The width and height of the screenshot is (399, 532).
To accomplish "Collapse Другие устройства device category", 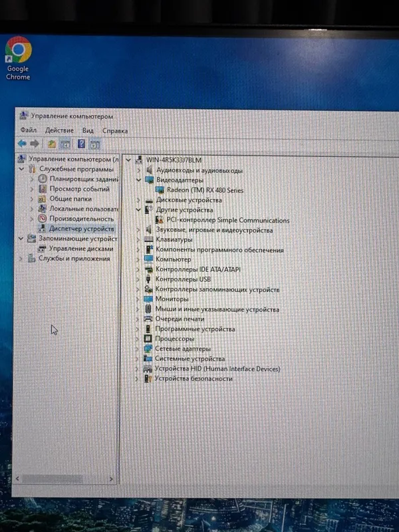I will coord(138,210).
